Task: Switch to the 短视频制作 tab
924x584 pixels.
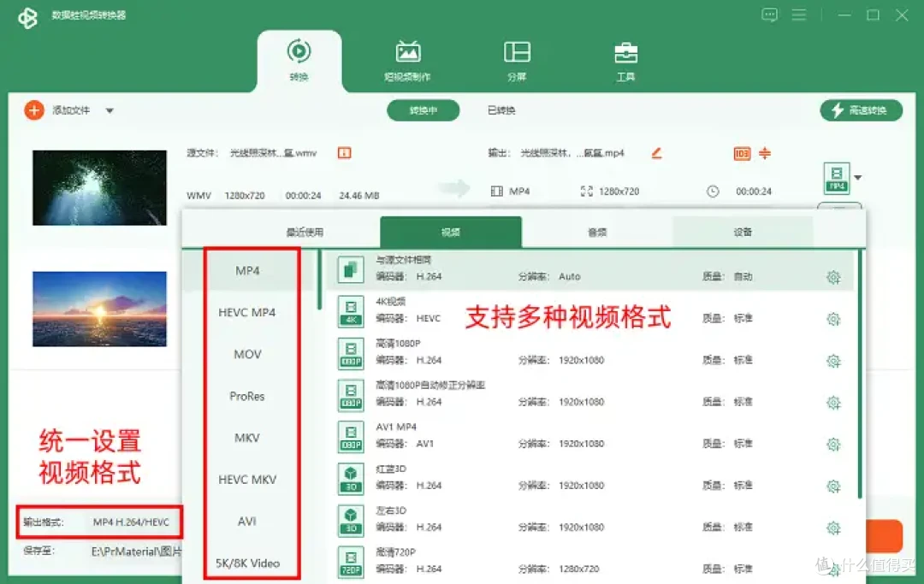Action: point(407,61)
